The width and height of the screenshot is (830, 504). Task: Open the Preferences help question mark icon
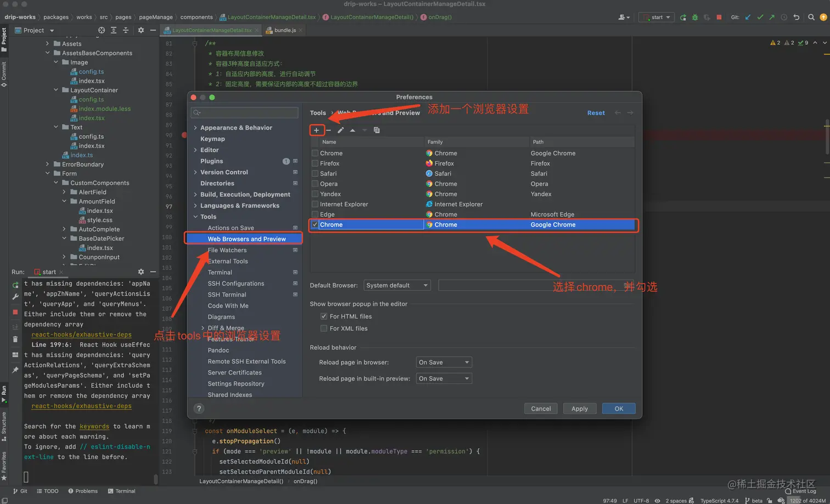(x=199, y=408)
